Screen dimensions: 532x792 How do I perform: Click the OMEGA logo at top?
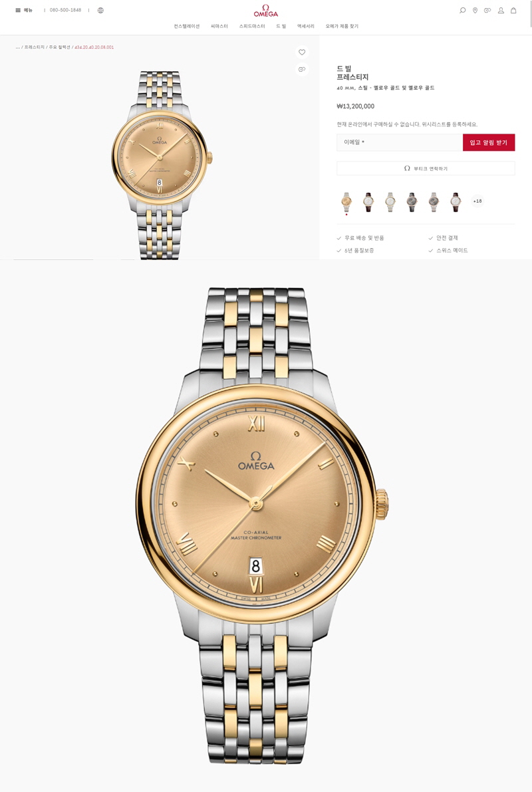[266, 11]
